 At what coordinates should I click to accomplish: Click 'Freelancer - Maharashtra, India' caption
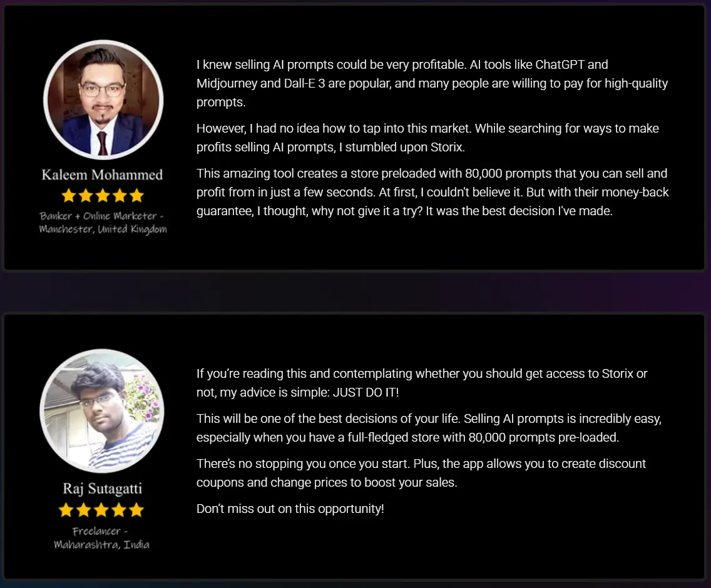(x=101, y=538)
